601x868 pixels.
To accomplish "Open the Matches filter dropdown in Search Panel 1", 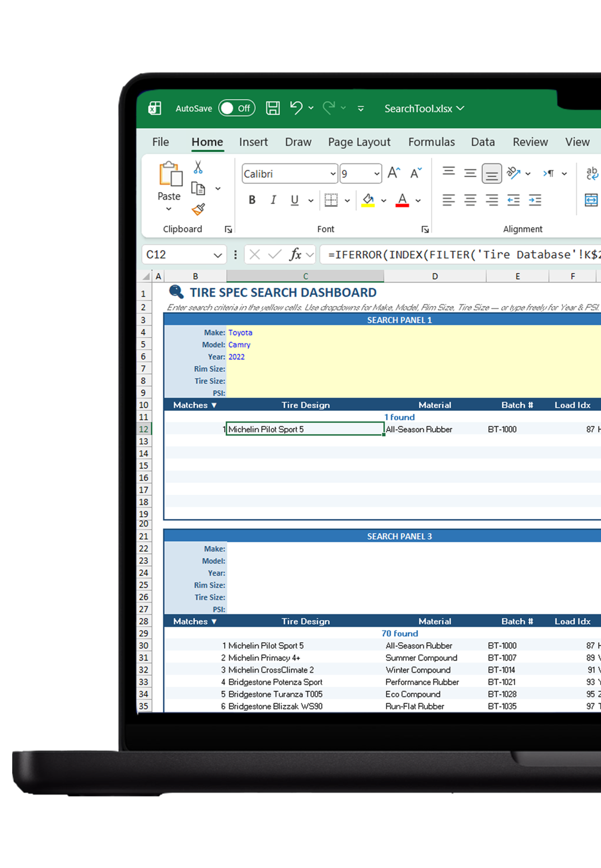I will pos(214,405).
